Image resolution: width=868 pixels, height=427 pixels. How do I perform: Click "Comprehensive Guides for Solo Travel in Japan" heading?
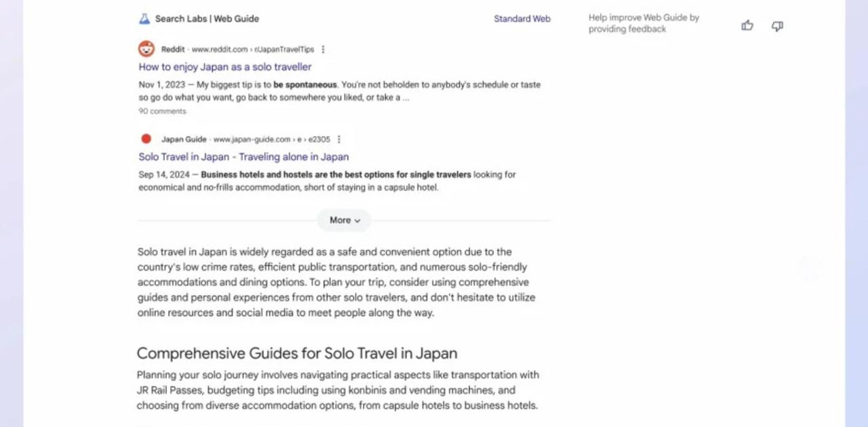[x=297, y=353]
